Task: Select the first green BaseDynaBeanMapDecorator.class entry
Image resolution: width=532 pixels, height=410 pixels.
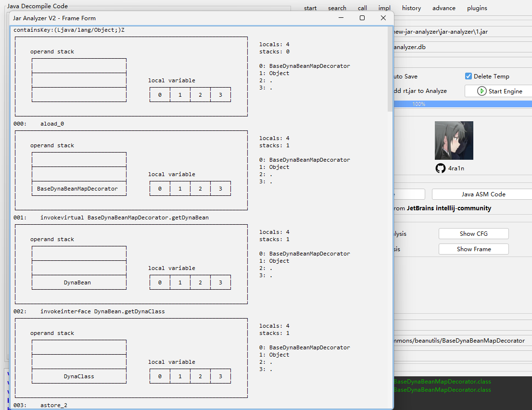Action: pyautogui.click(x=442, y=382)
